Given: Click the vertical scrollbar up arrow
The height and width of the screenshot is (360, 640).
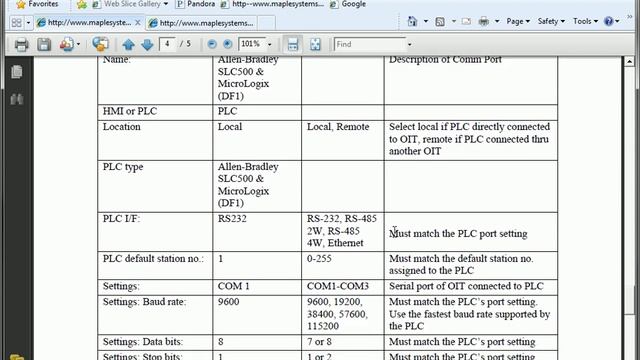Looking at the screenshot, I should [629, 62].
